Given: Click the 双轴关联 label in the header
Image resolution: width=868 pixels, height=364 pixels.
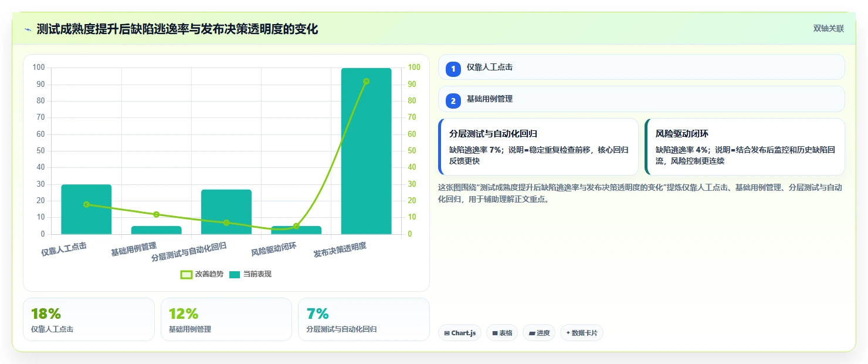Looking at the screenshot, I should [x=828, y=29].
